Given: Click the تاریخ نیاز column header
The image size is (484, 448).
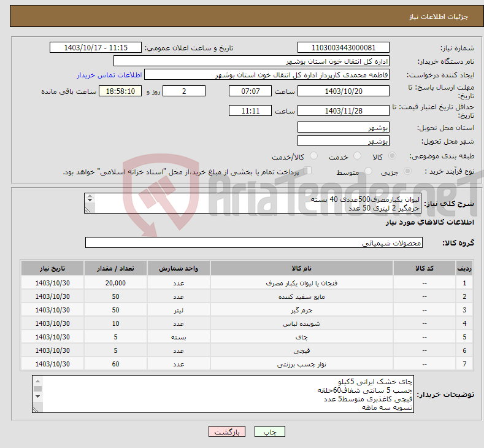Looking at the screenshot, I should 53,268.
